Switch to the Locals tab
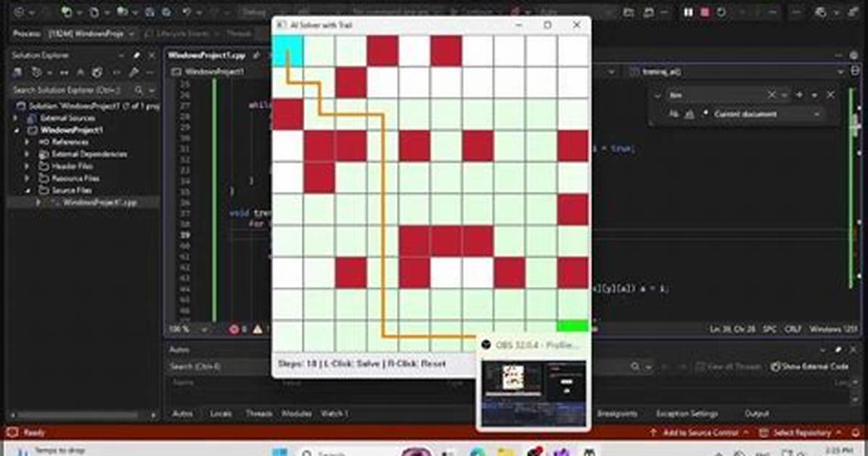The image size is (868, 456). pyautogui.click(x=221, y=413)
